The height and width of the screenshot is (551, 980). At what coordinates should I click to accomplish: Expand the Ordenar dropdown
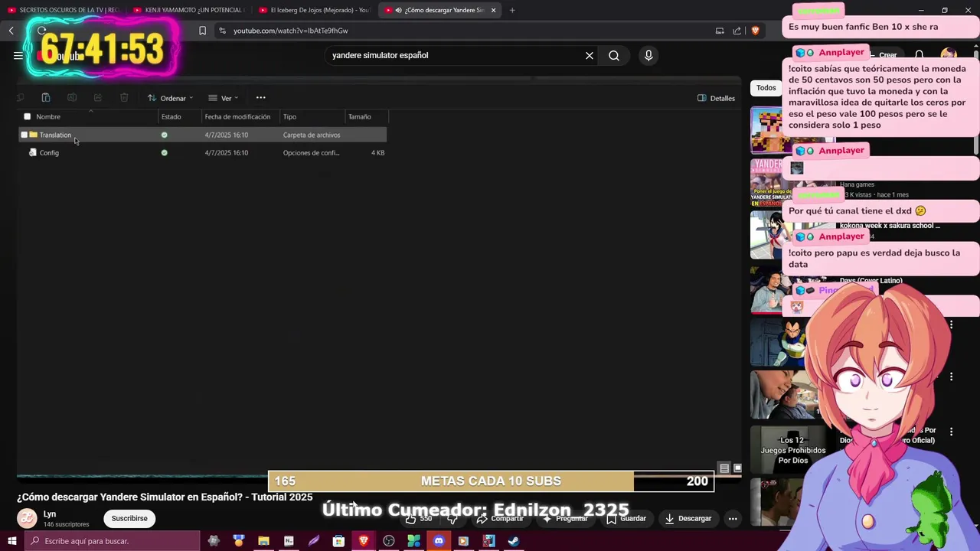click(x=170, y=98)
